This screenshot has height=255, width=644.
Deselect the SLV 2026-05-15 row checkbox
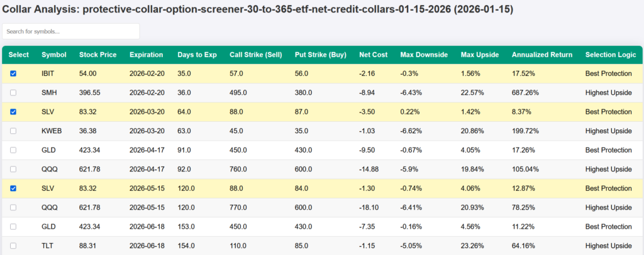click(13, 188)
